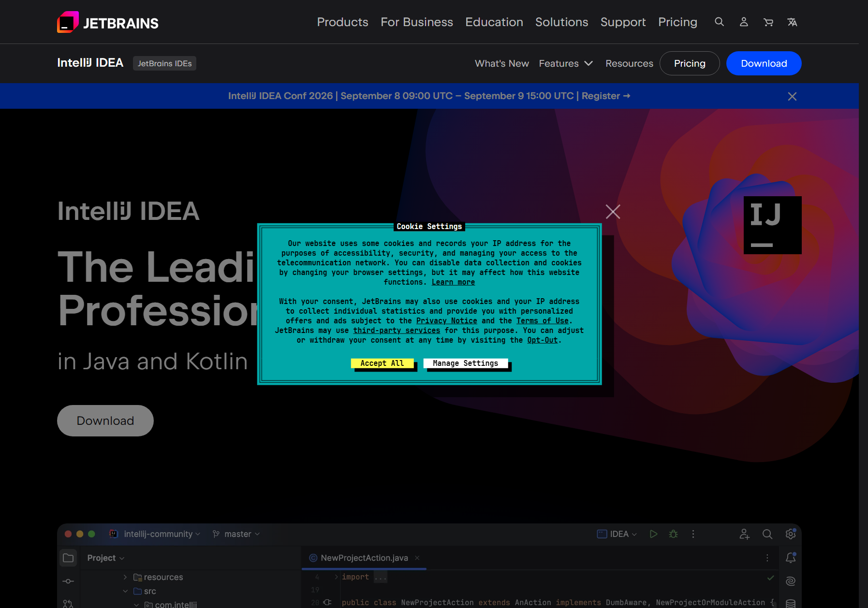Click the Run arrow in IDE preview

(653, 534)
